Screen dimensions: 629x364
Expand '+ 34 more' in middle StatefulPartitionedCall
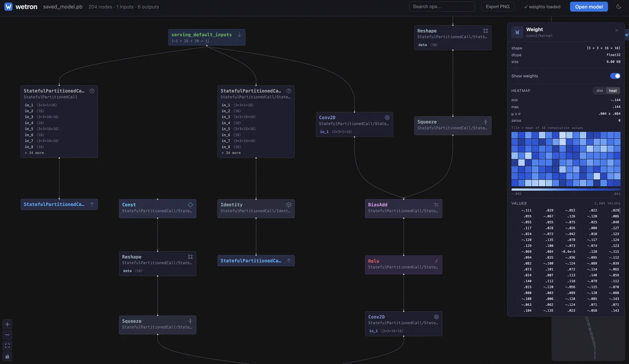tap(231, 153)
